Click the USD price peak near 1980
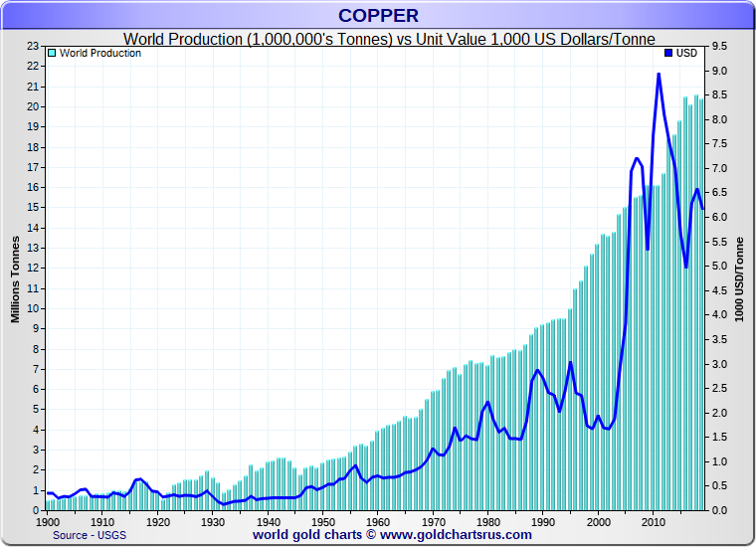This screenshot has height=547, width=756. (x=488, y=402)
